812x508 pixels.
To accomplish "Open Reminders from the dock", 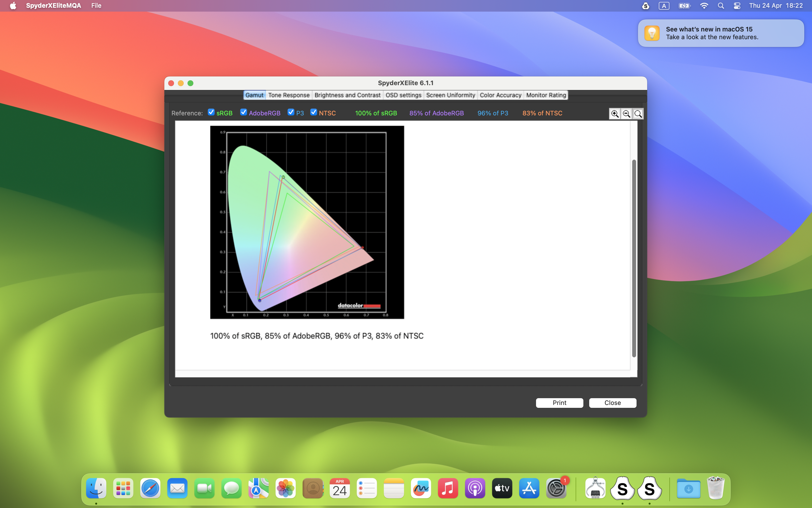I will pyautogui.click(x=367, y=488).
